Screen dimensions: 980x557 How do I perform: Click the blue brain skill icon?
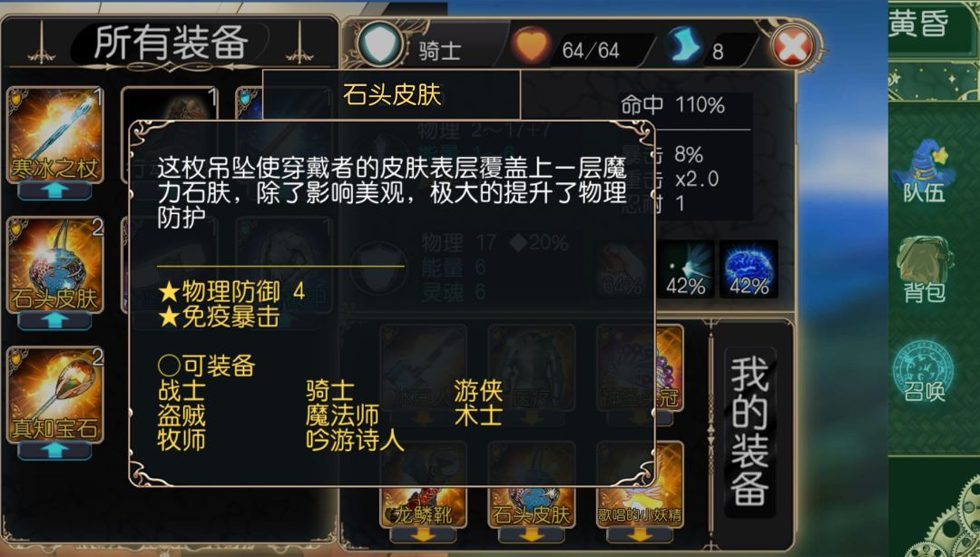tap(749, 269)
